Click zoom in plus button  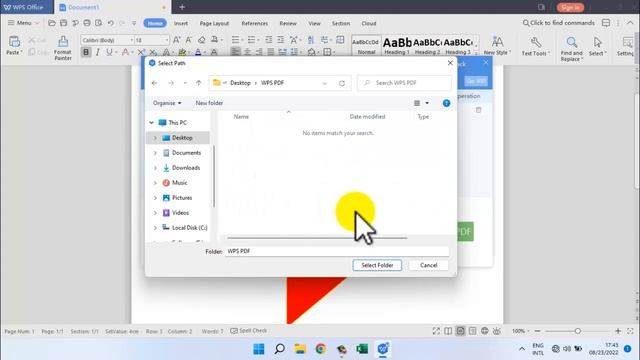(x=618, y=331)
